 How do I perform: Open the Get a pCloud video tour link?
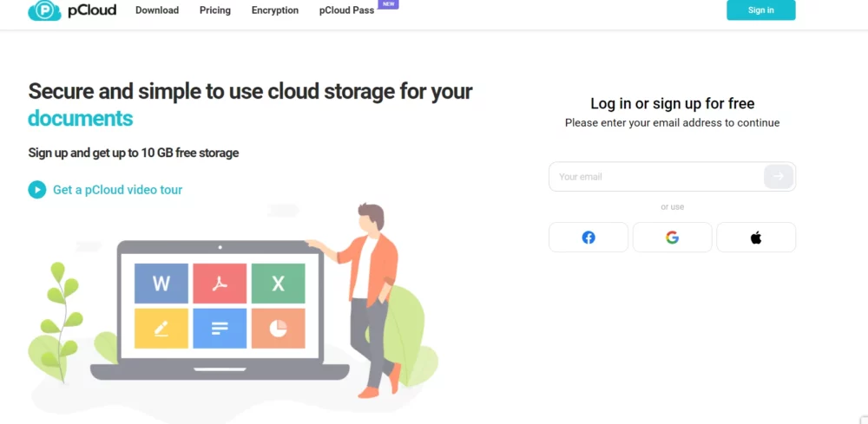(x=117, y=190)
